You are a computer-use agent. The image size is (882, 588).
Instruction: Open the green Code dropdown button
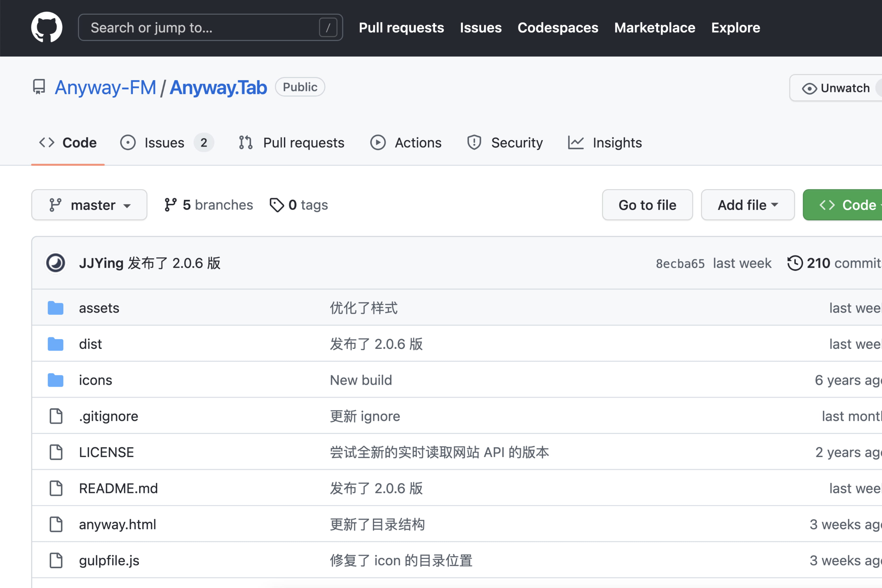click(x=842, y=205)
